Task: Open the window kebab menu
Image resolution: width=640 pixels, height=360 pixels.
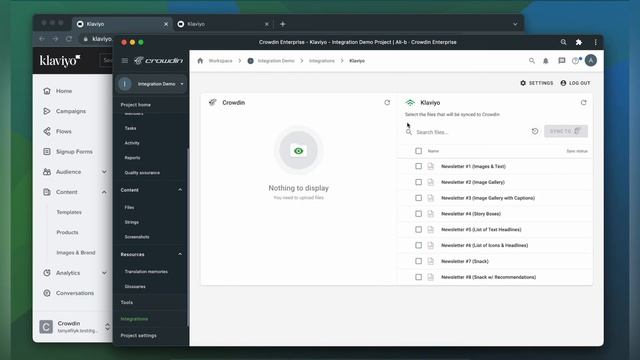Action: point(596,42)
